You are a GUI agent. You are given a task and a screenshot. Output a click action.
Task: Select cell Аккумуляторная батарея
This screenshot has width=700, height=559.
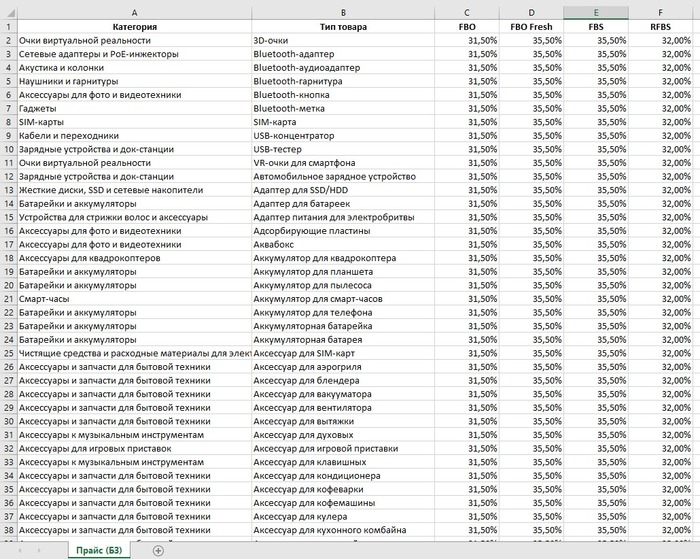343,340
